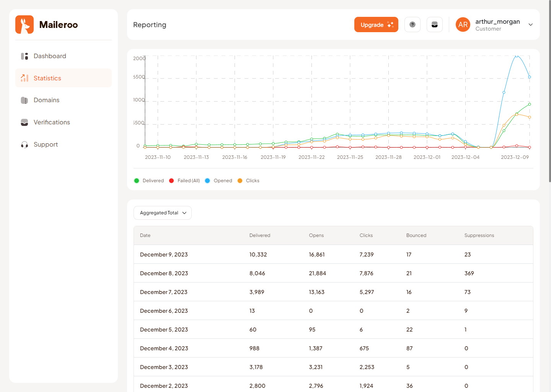This screenshot has height=392, width=551.
Task: Select the Dashboard icon in the sidebar
Action: click(x=24, y=56)
